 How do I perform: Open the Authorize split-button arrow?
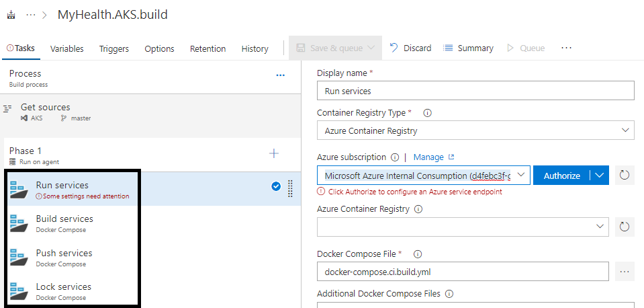(x=600, y=176)
